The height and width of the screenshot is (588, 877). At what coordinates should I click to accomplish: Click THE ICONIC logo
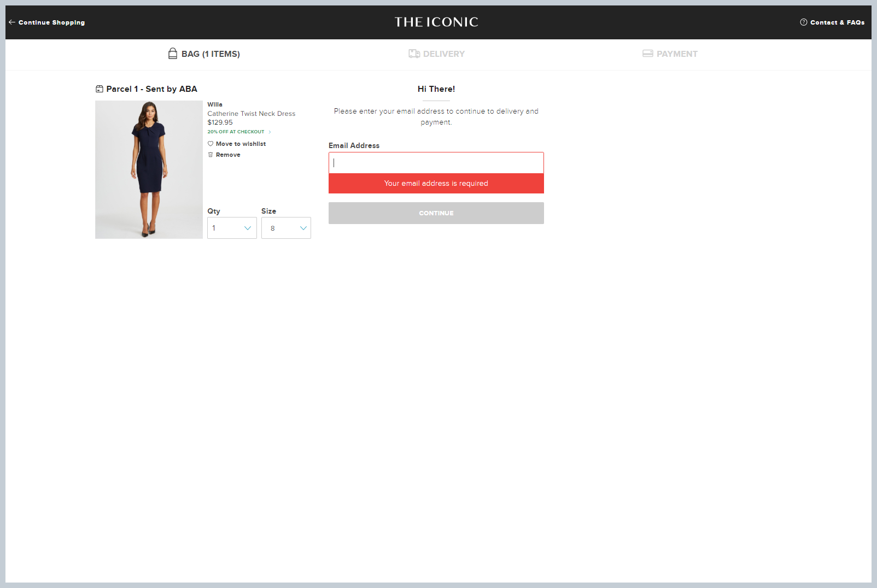click(x=436, y=22)
